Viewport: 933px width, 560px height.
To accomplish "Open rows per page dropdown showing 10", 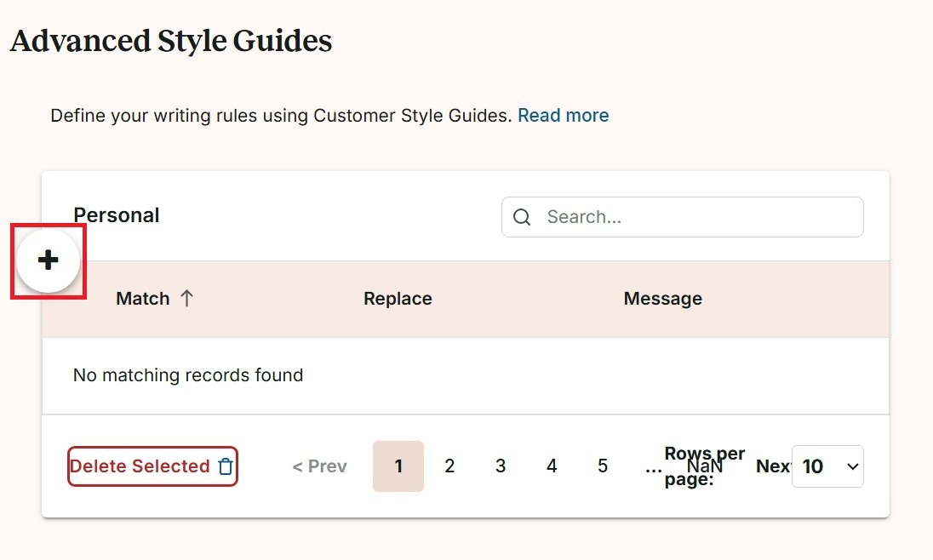I will [x=827, y=466].
